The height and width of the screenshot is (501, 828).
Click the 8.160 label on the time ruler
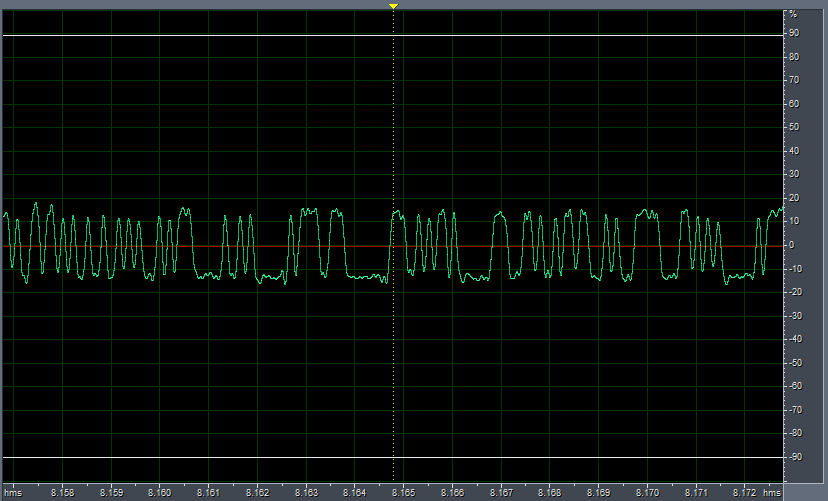coord(159,493)
